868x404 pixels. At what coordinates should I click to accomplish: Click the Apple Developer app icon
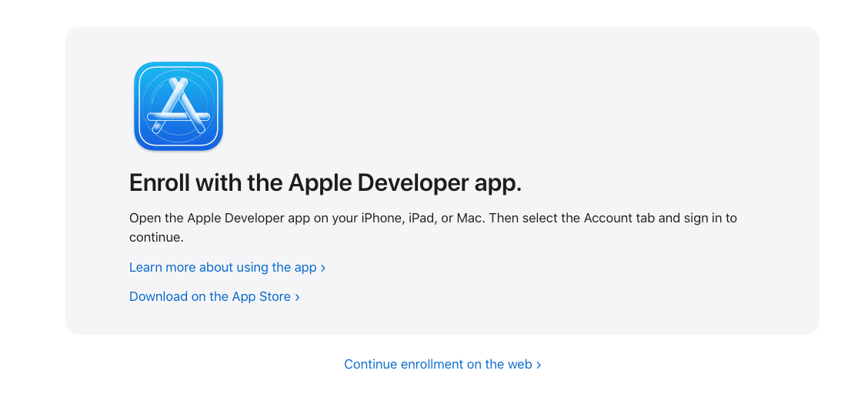(x=179, y=105)
